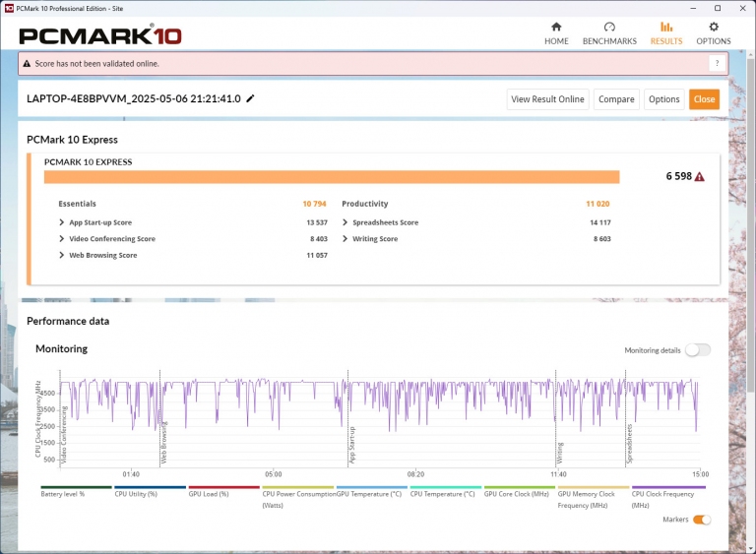Viewport: 756px width, 554px height.
Task: Click the Writing chart marker
Action: click(559, 454)
